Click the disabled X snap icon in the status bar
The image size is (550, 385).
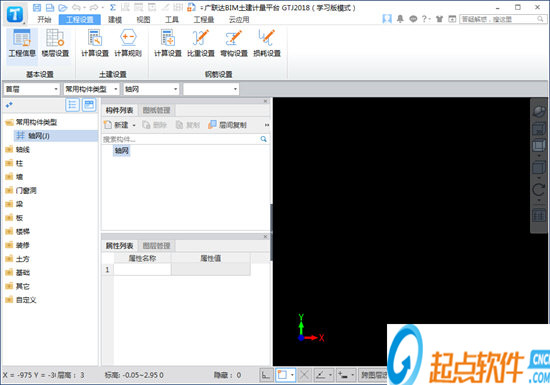tap(304, 375)
